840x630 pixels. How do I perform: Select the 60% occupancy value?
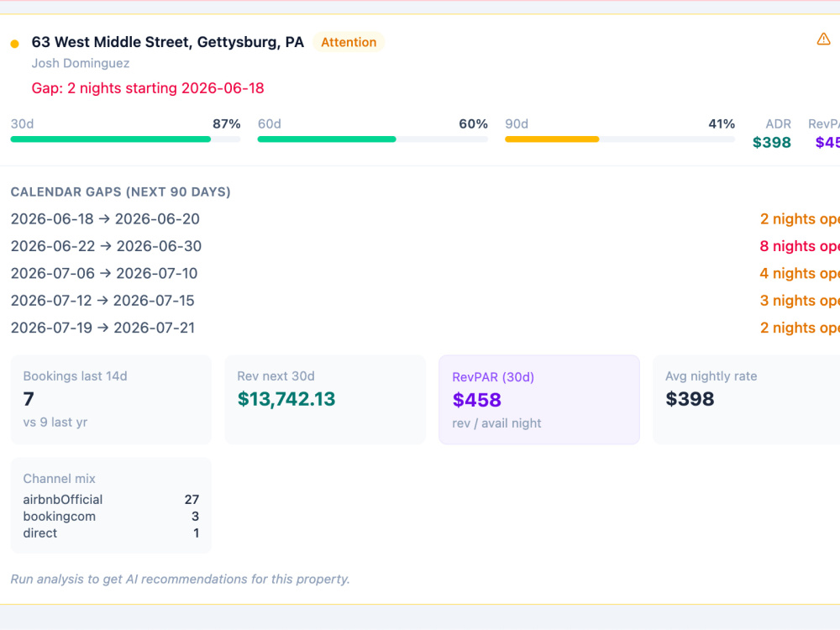474,123
